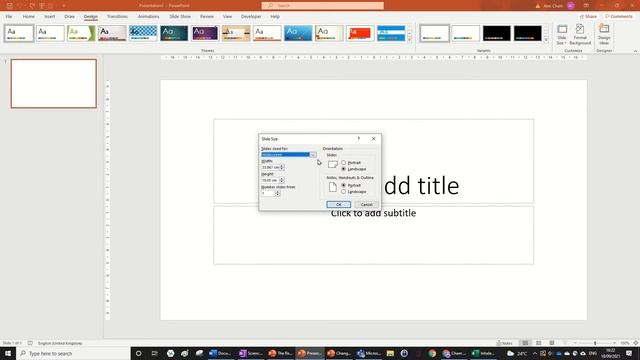Open the File tab

tap(9, 16)
